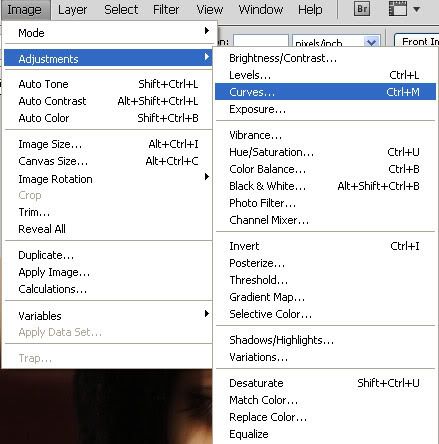This screenshot has height=444, width=439.
Task: Choose Curves from the Adjustments submenu
Action: [x=325, y=92]
